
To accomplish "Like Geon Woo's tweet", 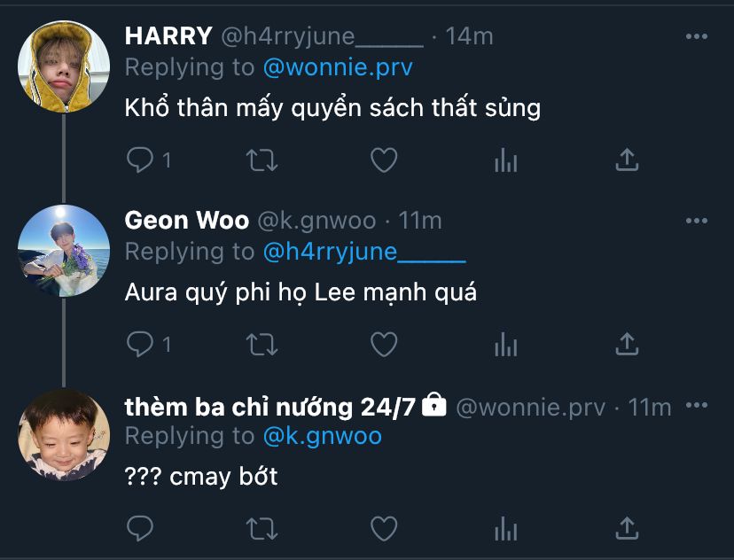I will 383,344.
